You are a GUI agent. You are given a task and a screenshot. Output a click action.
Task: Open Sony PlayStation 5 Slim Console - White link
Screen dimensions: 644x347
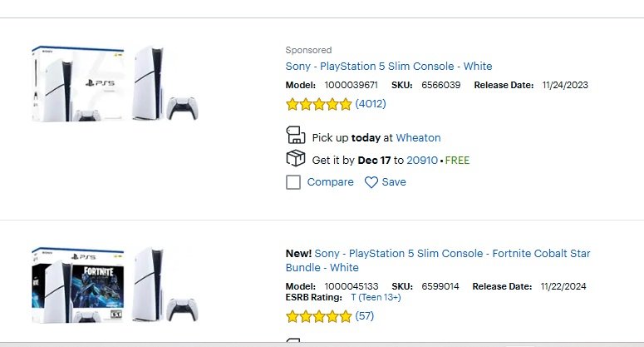coord(388,67)
